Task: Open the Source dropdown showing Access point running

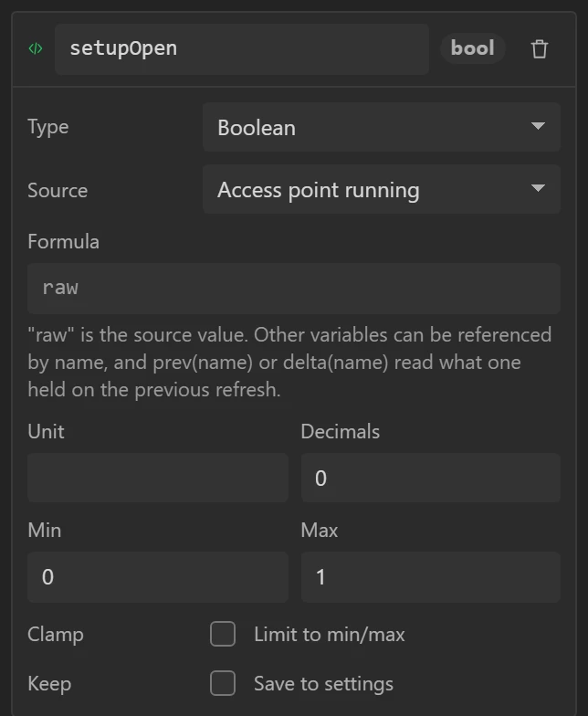Action: [382, 189]
